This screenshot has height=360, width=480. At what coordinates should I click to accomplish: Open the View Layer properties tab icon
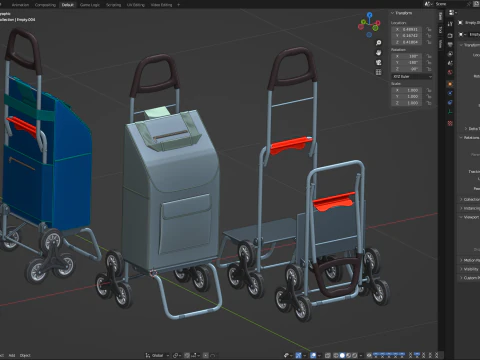pyautogui.click(x=450, y=54)
